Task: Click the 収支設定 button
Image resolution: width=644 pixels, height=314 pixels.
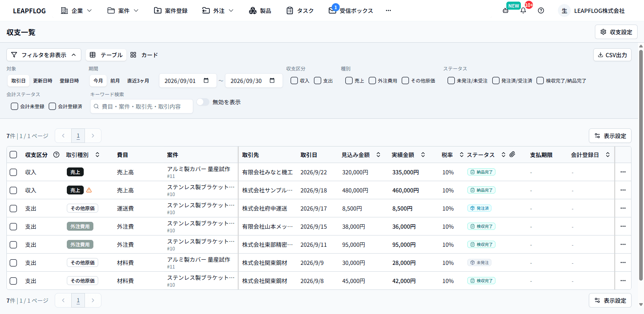Action: coord(616,32)
